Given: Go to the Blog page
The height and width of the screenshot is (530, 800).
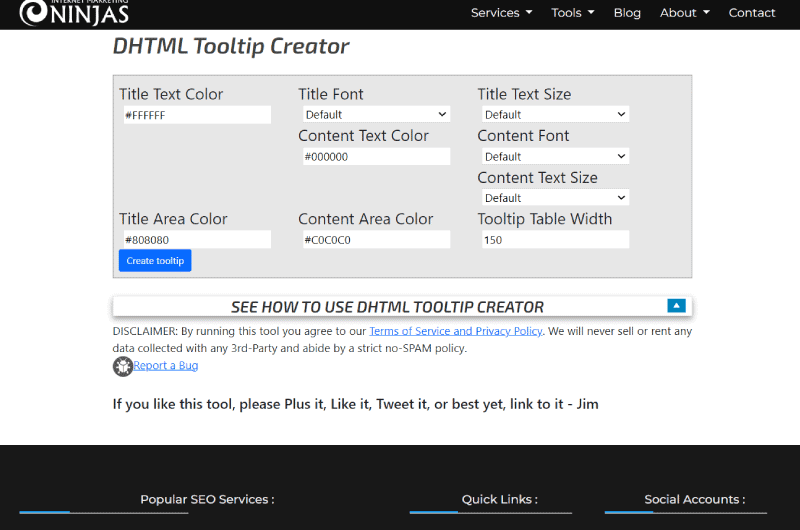Looking at the screenshot, I should [x=627, y=13].
